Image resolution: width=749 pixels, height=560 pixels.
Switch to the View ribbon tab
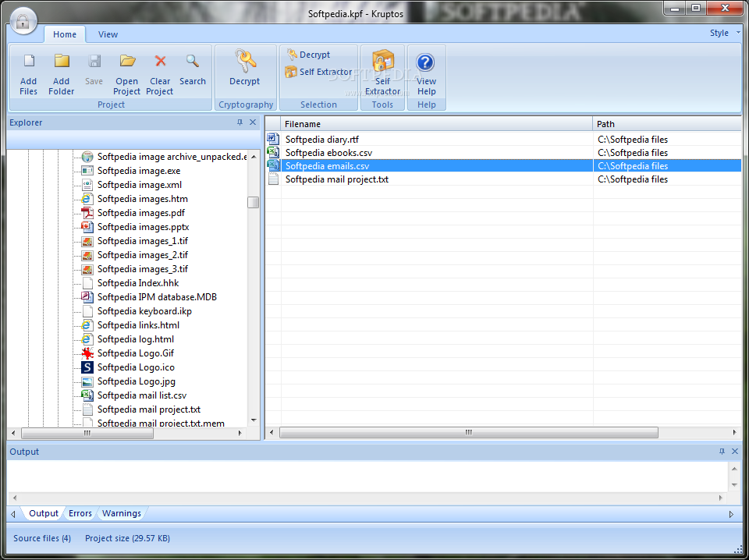108,34
